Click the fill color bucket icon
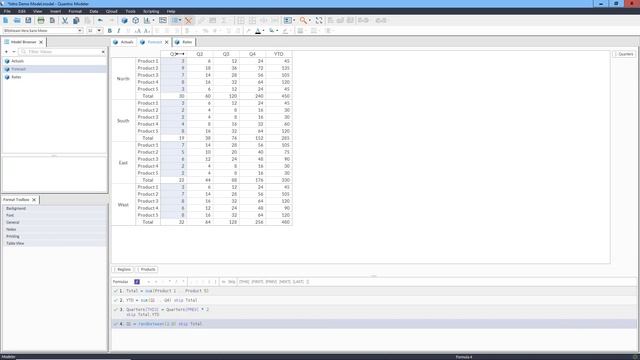 pos(271,31)
